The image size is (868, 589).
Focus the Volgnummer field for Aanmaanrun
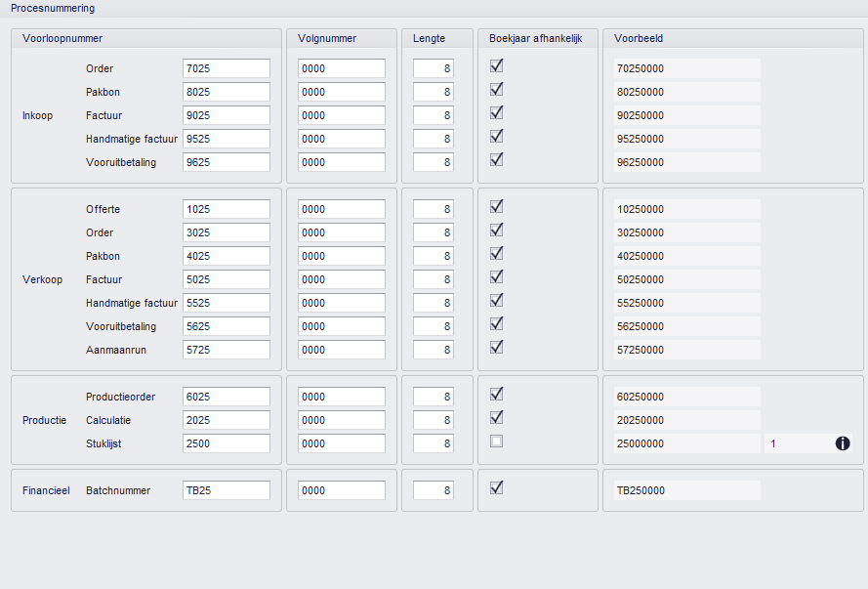(342, 350)
